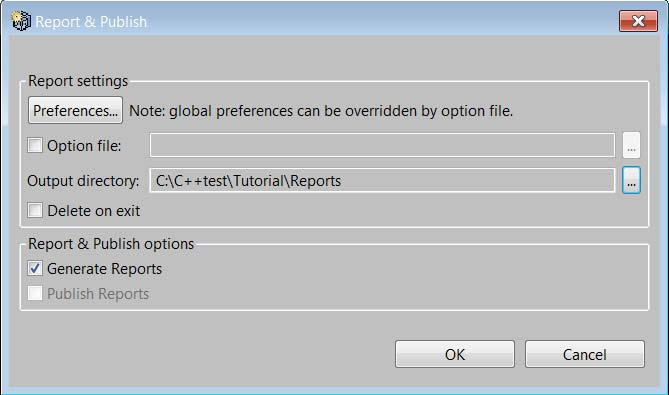
Task: Open the Preferences... dialog button
Action: [x=76, y=110]
